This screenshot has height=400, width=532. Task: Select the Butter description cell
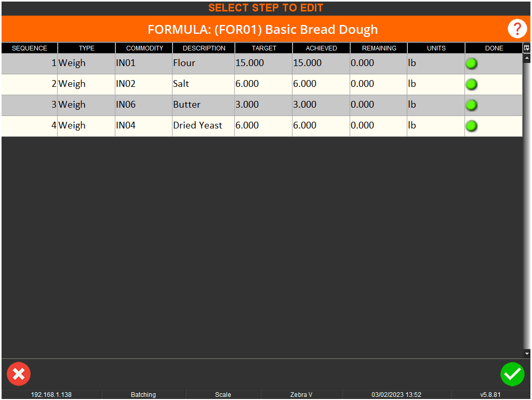(203, 105)
